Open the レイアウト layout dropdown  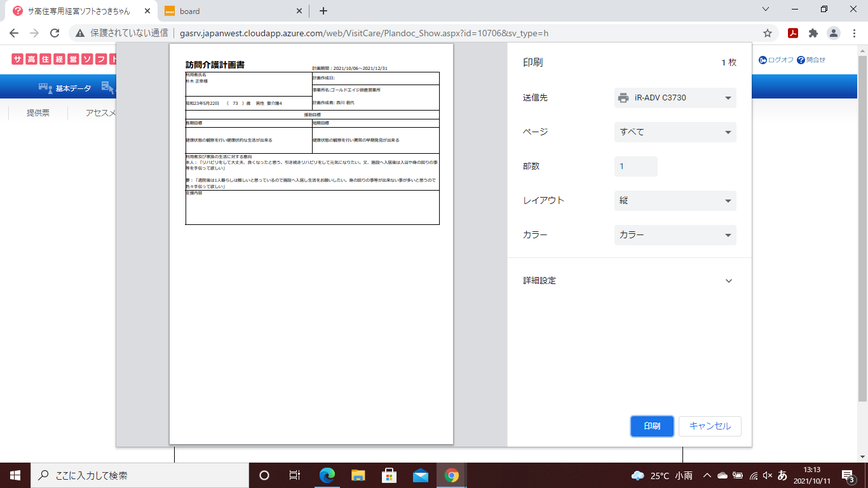point(675,201)
